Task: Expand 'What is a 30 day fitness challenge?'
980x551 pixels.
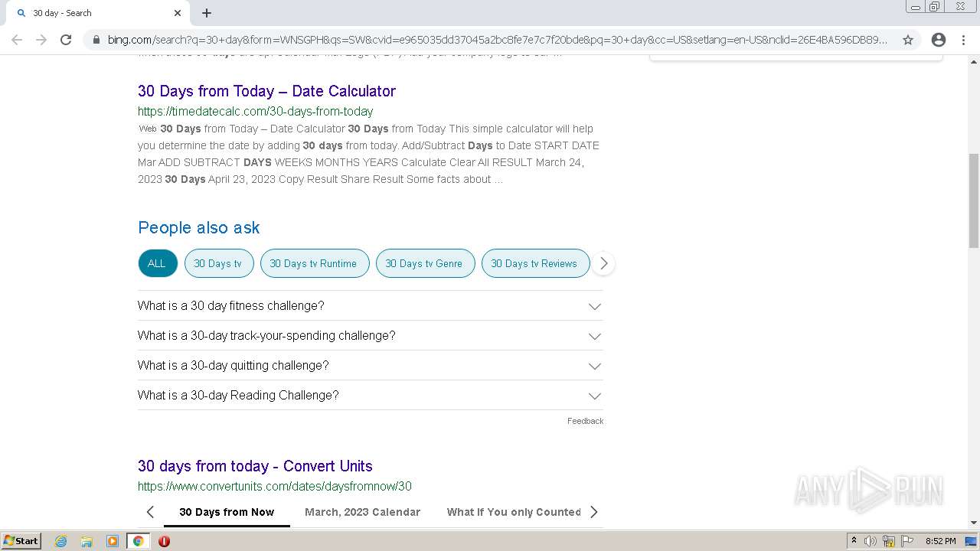Action: [371, 305]
